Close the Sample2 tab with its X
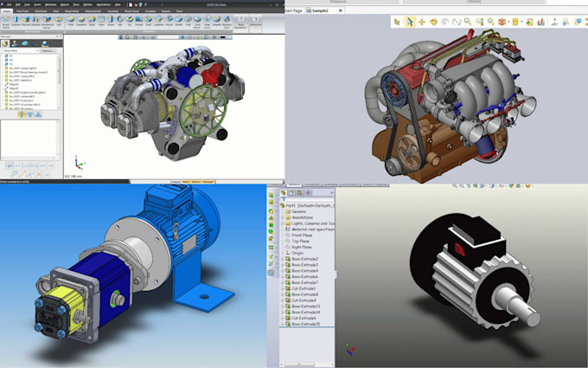This screenshot has height=368, width=588. pyautogui.click(x=341, y=10)
